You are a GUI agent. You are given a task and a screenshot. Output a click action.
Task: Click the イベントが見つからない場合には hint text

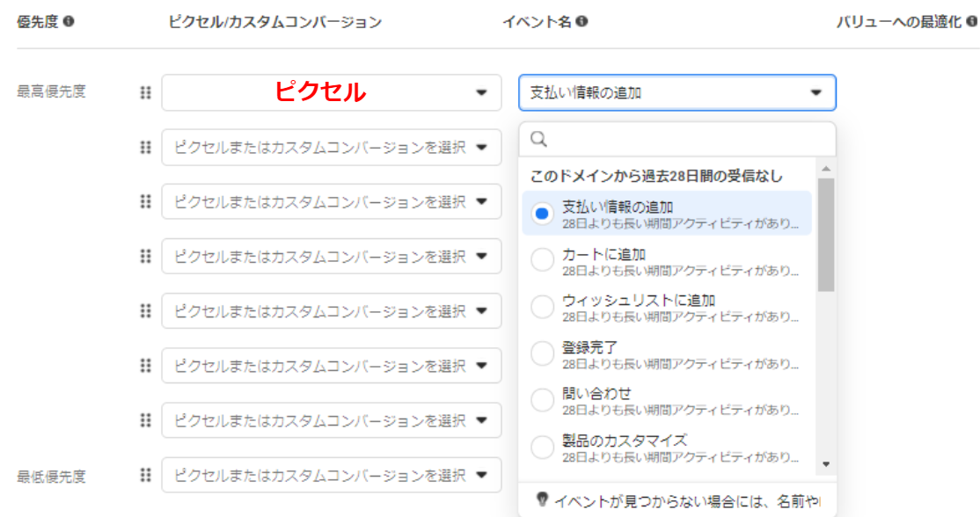[x=688, y=501]
